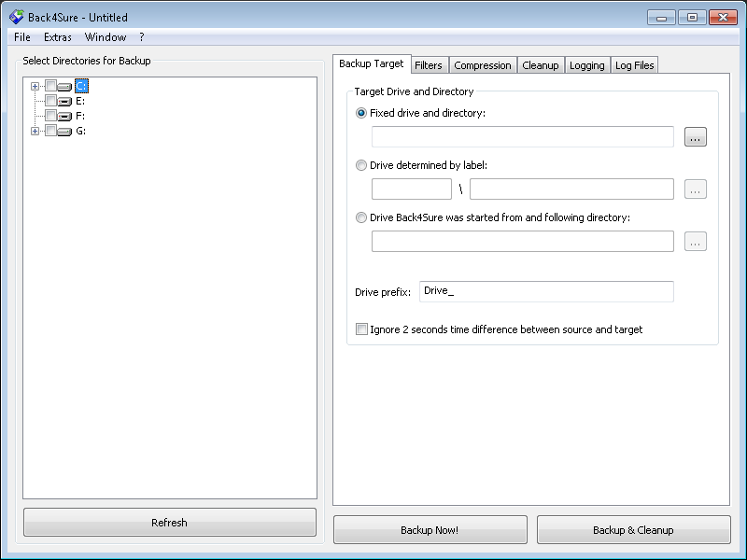Click the G: drive icon
The height and width of the screenshot is (560, 747).
(64, 132)
